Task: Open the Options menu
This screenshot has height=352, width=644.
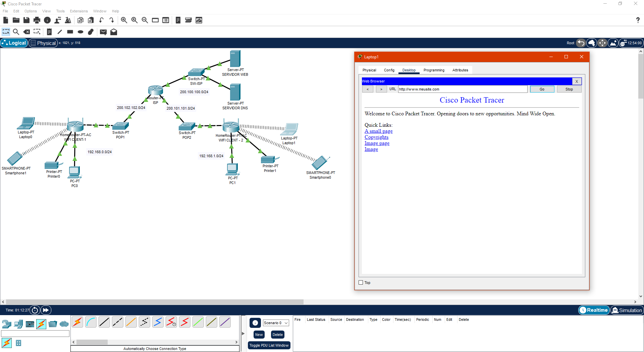Action: tap(31, 11)
